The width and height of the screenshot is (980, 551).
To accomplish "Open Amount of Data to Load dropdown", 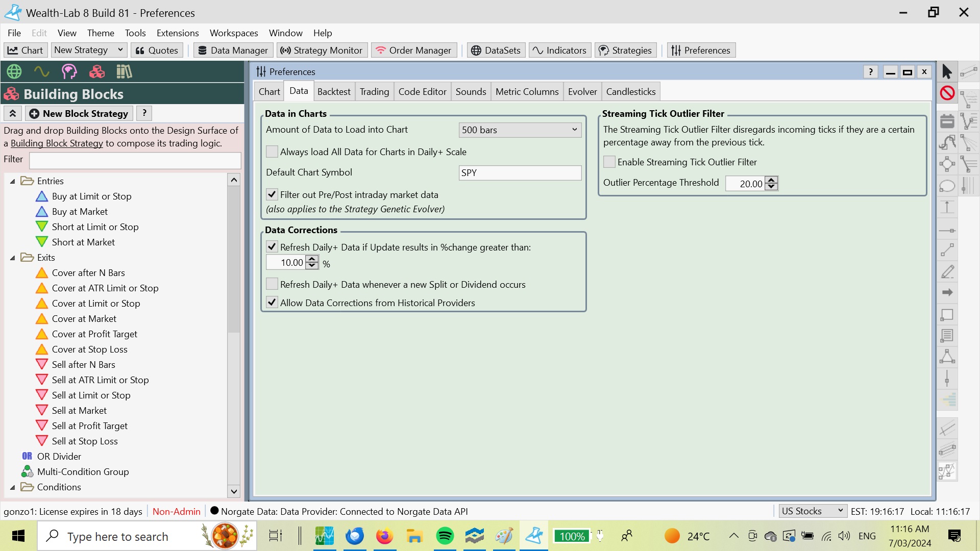I will [x=520, y=130].
